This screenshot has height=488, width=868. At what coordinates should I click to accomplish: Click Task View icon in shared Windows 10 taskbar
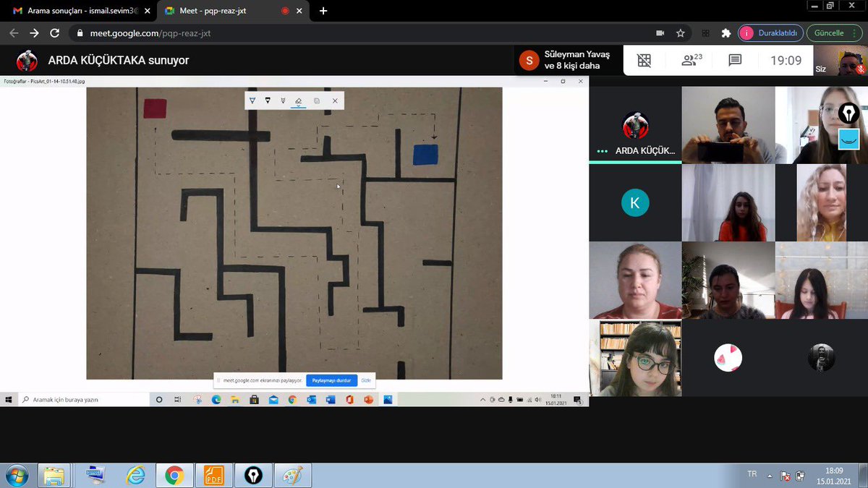coord(177,400)
